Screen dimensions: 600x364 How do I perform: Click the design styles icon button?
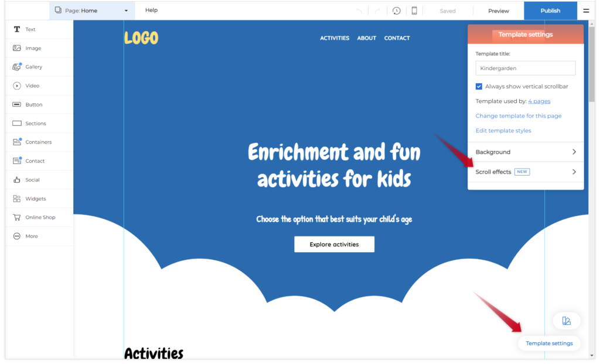click(566, 321)
